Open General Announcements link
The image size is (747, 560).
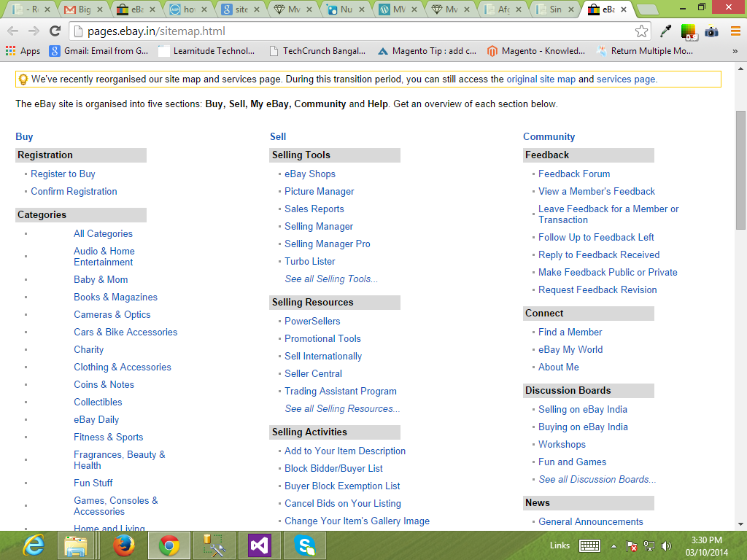[x=590, y=522]
